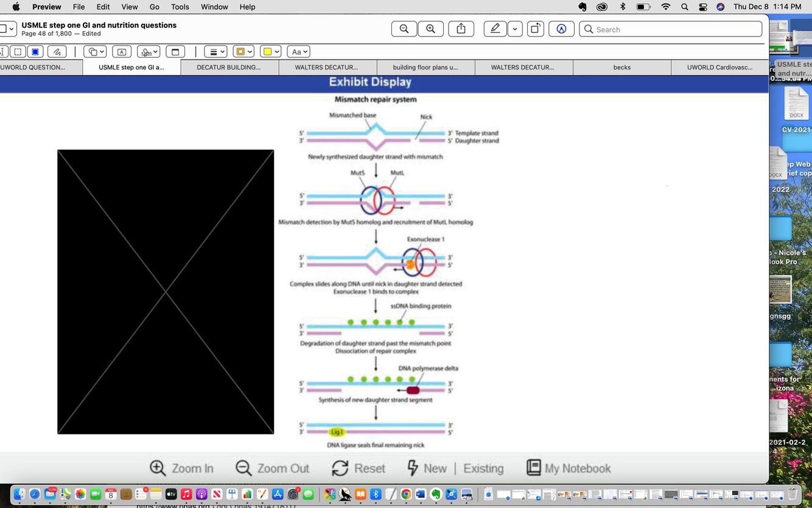Open the sidebar view menu button

pyautogui.click(x=8, y=29)
